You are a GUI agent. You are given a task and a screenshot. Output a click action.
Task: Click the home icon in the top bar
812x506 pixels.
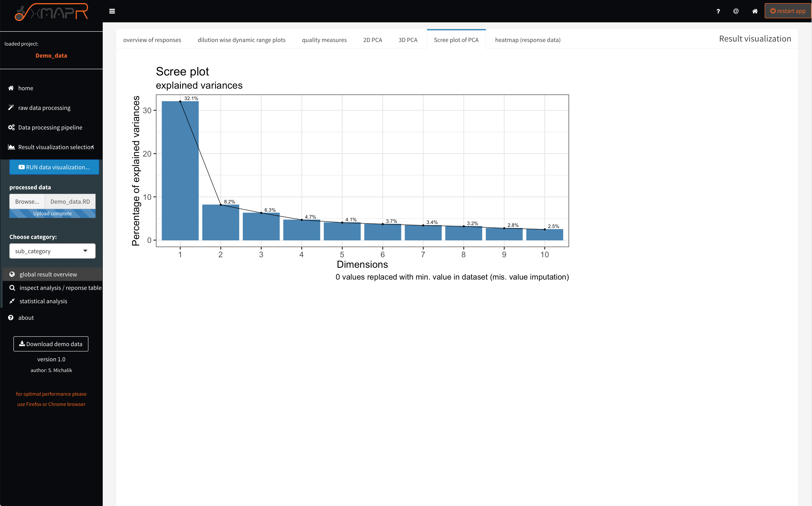755,11
